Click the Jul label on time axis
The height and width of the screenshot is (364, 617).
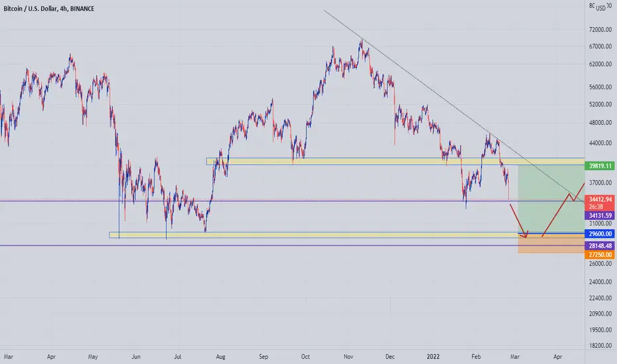[x=177, y=357]
